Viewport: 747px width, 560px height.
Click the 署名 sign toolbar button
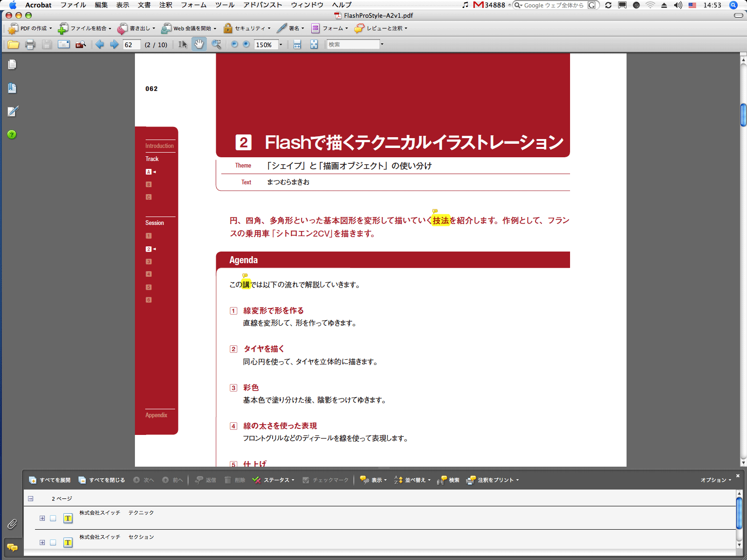pos(290,28)
